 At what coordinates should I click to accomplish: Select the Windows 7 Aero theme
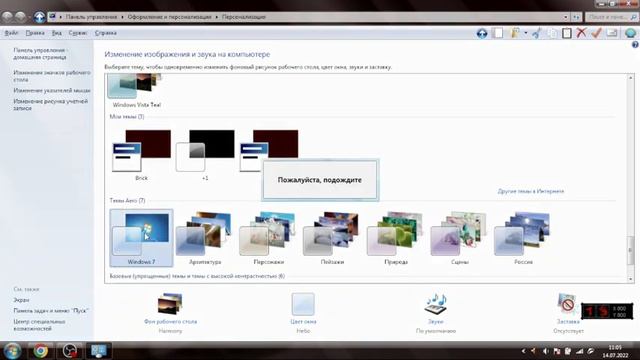pos(141,238)
